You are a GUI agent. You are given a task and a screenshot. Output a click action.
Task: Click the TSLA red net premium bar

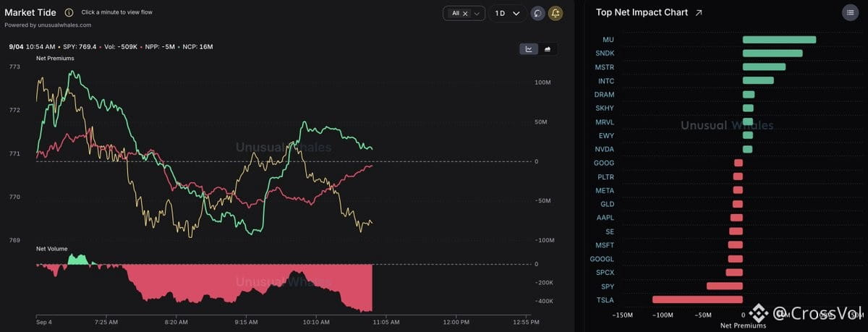(x=697, y=299)
